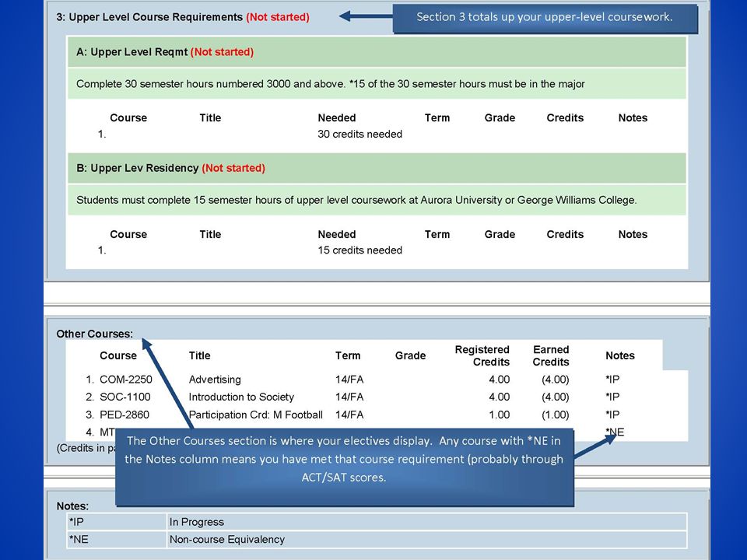747x560 pixels.
Task: Click the 'In Progress' legend entry
Action: click(197, 523)
